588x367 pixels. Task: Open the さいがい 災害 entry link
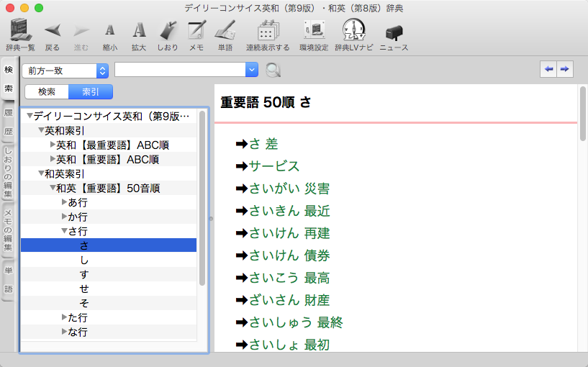tap(289, 189)
